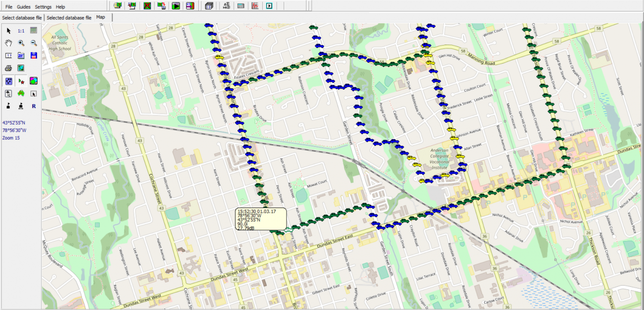Viewport: 644px width, 310px height.
Task: Click the zoom out magnifier
Action: [33, 43]
